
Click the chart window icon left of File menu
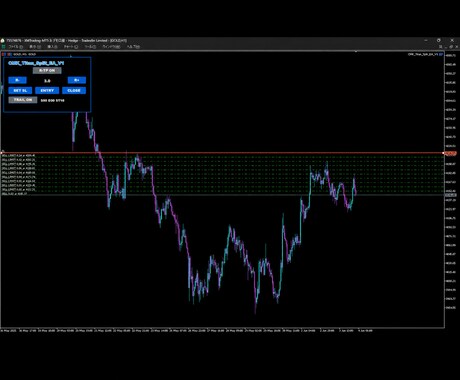[x=3, y=47]
